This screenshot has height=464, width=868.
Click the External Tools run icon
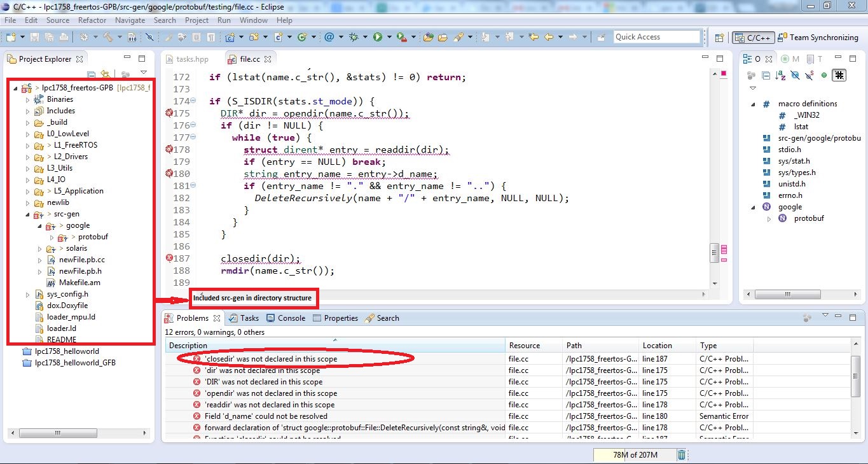tap(402, 37)
